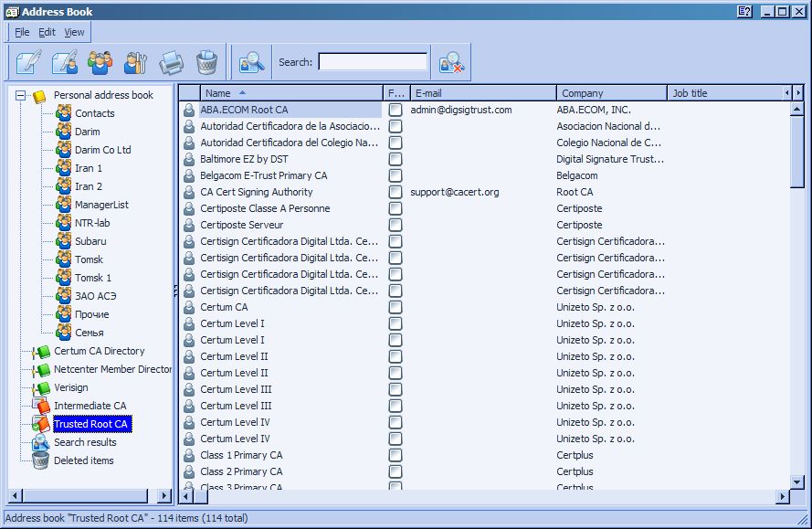
Task: Click the person icon for Baltimore EZ by DST
Action: (x=190, y=159)
